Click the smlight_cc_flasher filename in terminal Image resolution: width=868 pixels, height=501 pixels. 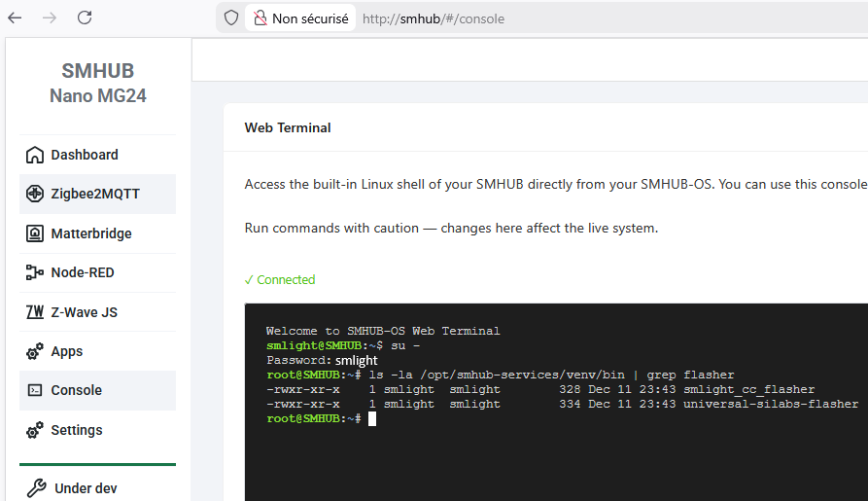tap(748, 389)
